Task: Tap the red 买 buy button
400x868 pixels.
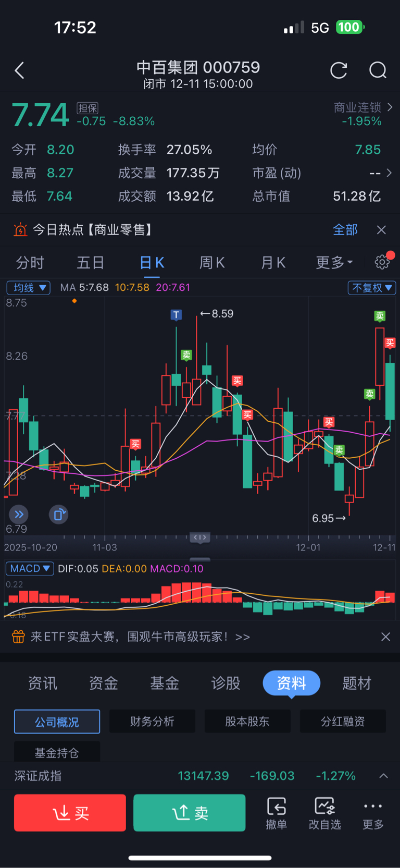Action: (x=70, y=813)
